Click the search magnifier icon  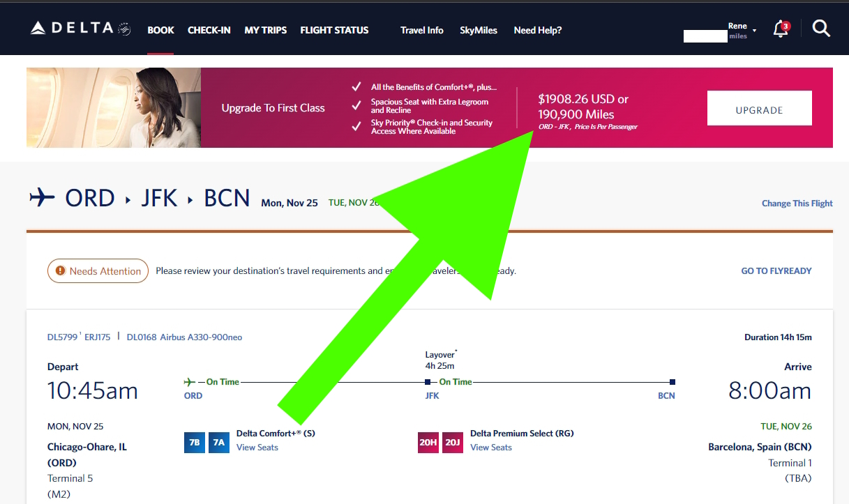(x=822, y=29)
